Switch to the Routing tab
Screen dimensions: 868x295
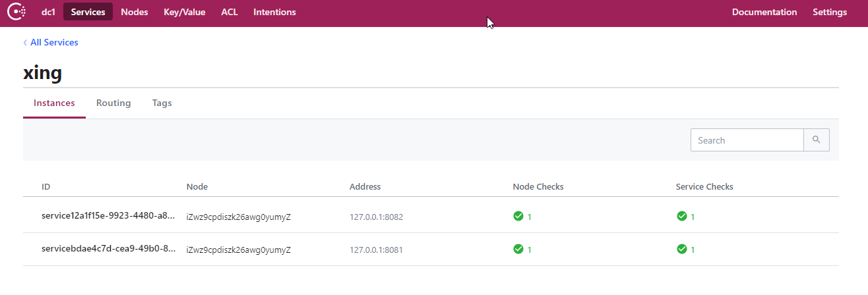pos(113,103)
